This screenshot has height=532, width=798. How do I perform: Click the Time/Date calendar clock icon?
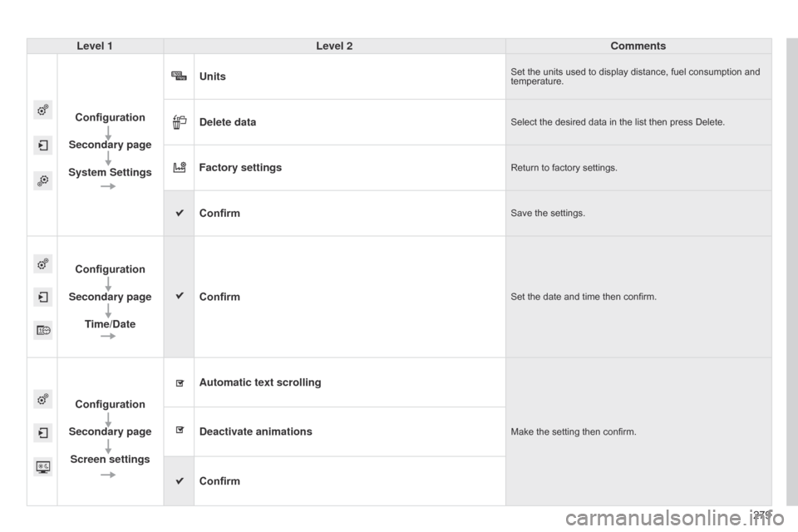[42, 330]
